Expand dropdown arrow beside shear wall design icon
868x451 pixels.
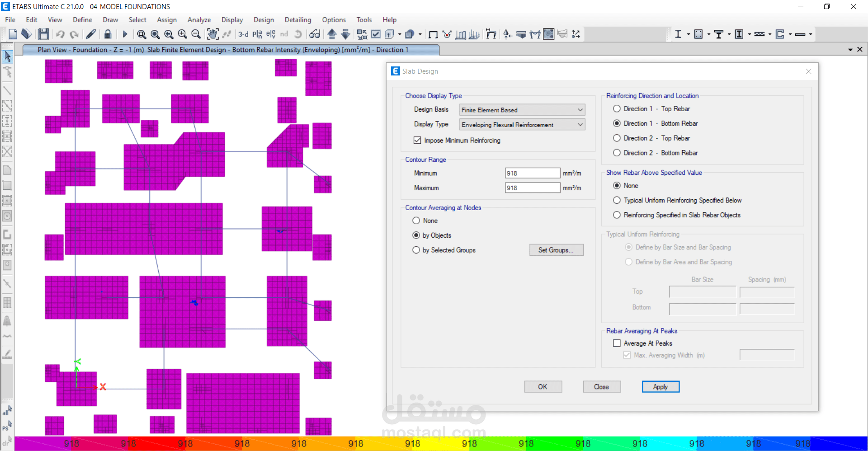coord(790,34)
